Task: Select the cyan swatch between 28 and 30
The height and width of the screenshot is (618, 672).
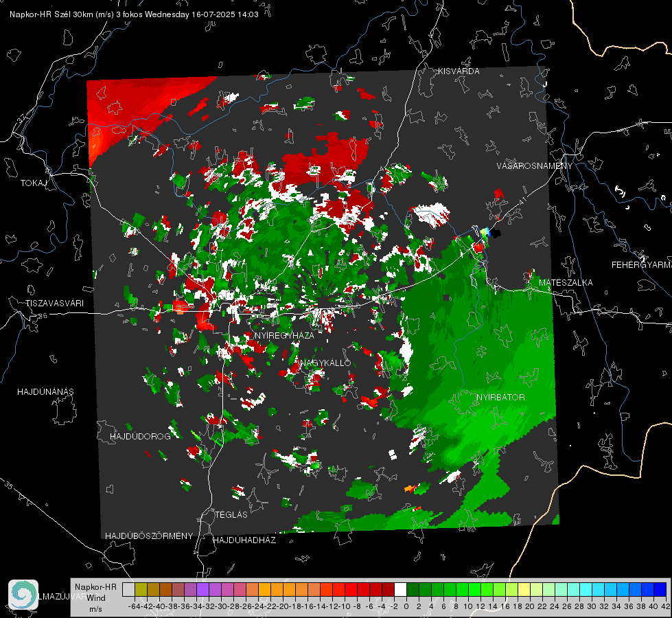Action: click(x=586, y=589)
